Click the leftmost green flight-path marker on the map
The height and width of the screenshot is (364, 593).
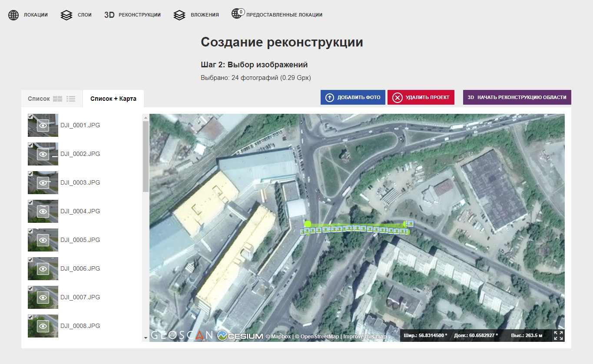308,224
